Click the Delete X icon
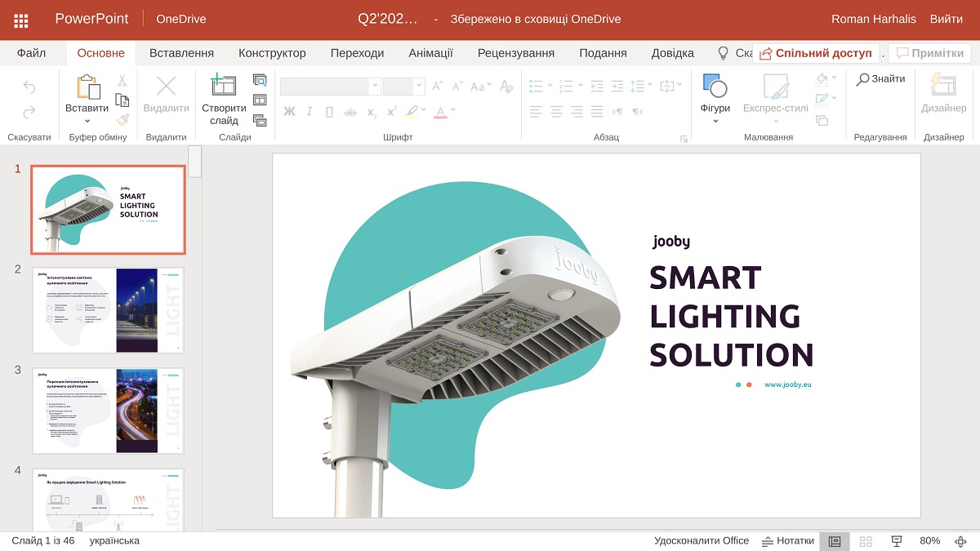 pos(166,86)
